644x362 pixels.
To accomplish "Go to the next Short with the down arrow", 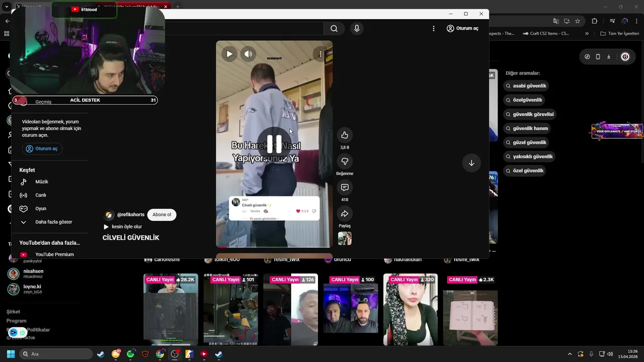I will [471, 163].
